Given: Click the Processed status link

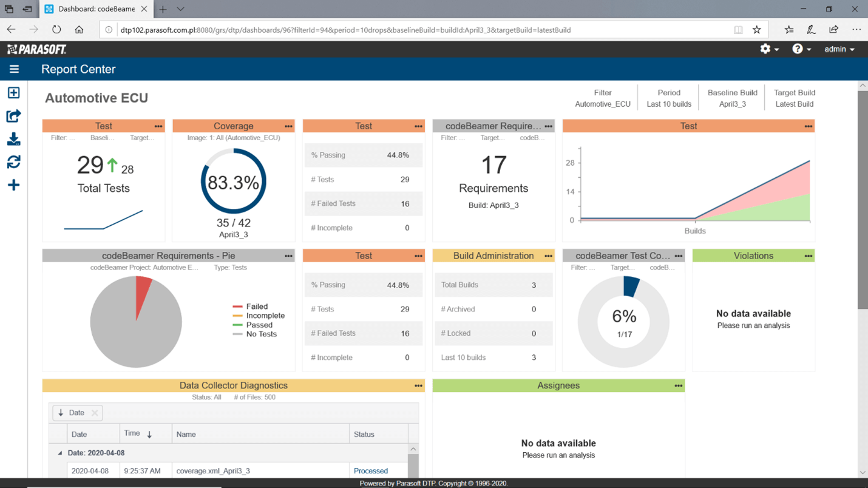Looking at the screenshot, I should (370, 470).
